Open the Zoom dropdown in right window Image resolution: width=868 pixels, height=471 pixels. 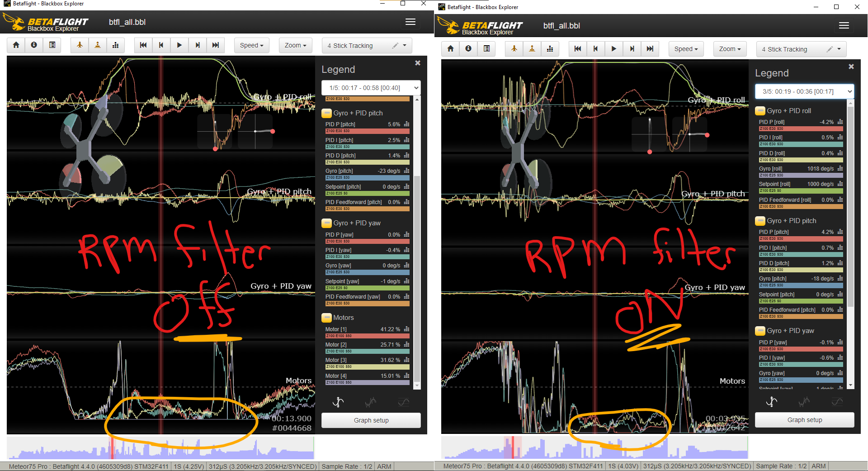[729, 49]
